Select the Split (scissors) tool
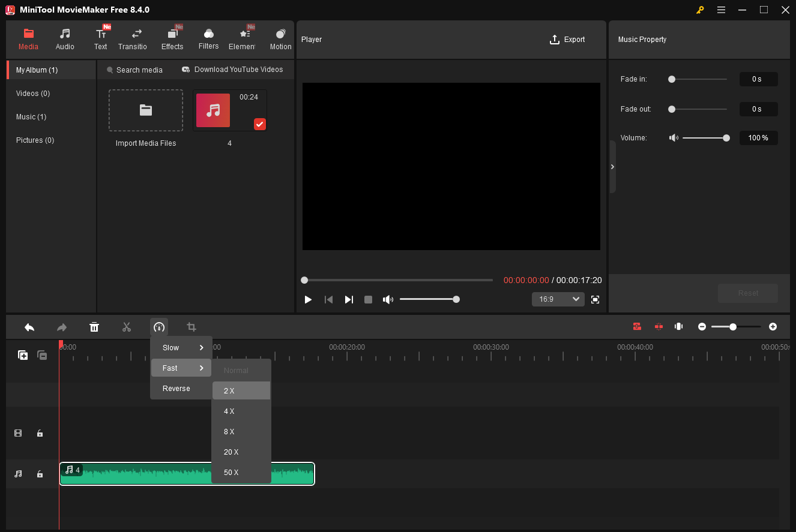796x532 pixels. [x=127, y=327]
